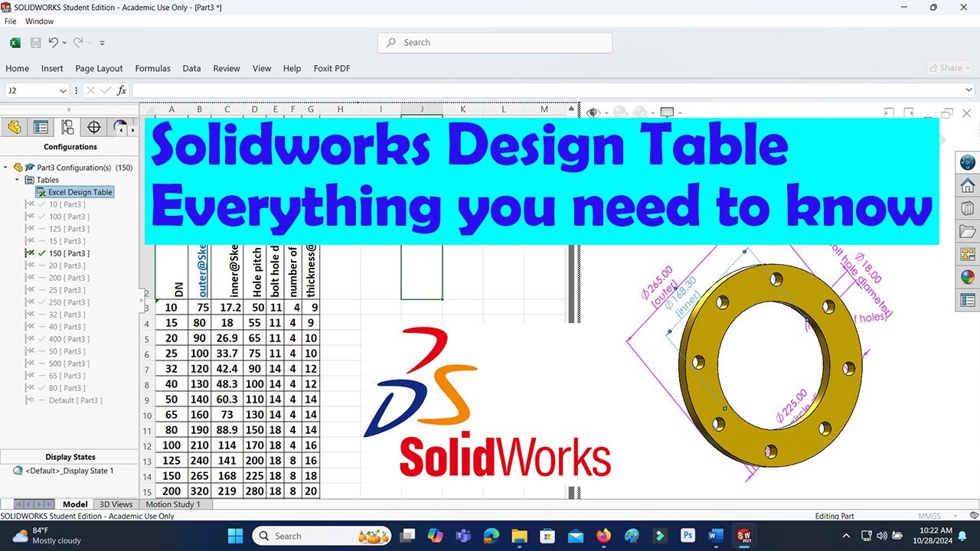Open Appearances, Scenes, and Decals pane

coord(968,277)
